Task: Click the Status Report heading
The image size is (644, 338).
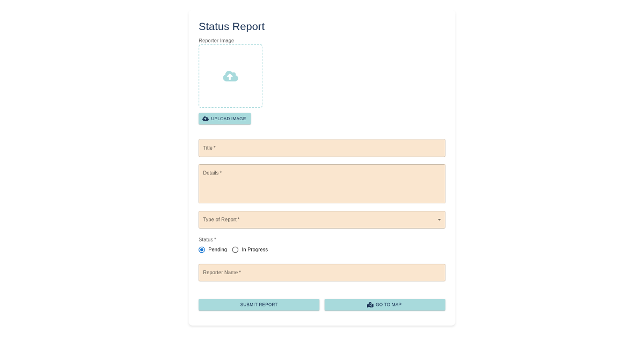Action: (231, 27)
